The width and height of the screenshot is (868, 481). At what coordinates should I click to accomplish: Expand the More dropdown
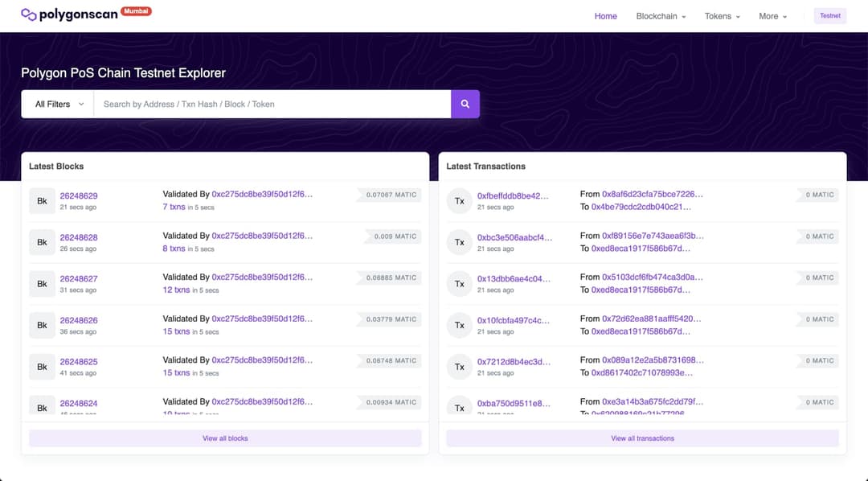772,16
